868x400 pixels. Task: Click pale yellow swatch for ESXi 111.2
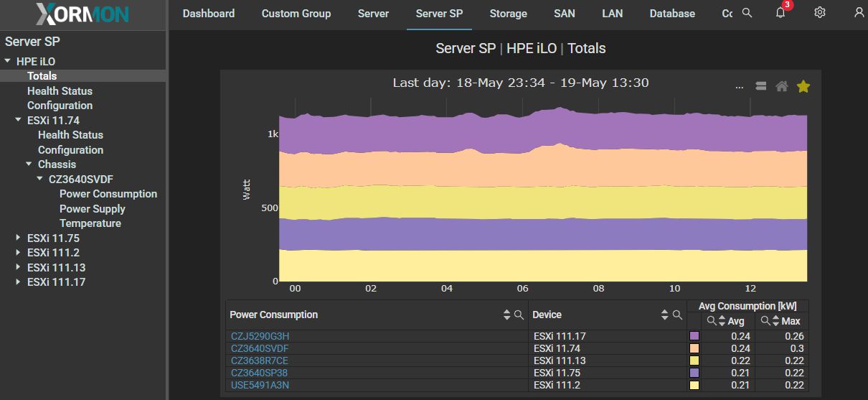pos(694,385)
